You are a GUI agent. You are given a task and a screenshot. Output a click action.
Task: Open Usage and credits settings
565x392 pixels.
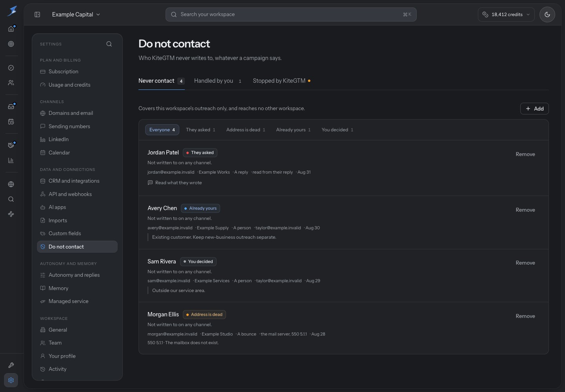tap(77, 85)
